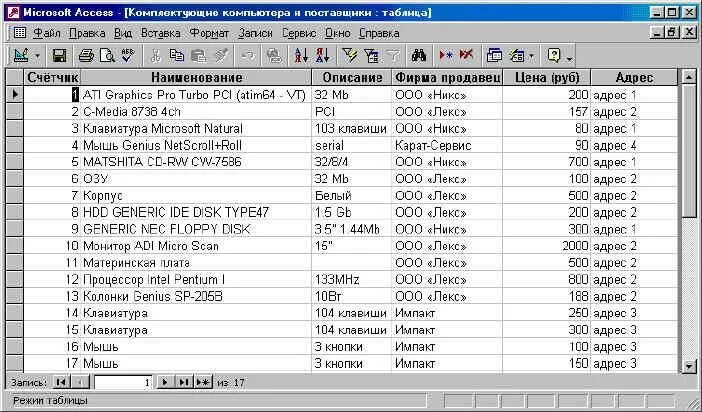Run the spelling check ABC icon
Screen dimensions: 702x412
tap(128, 56)
